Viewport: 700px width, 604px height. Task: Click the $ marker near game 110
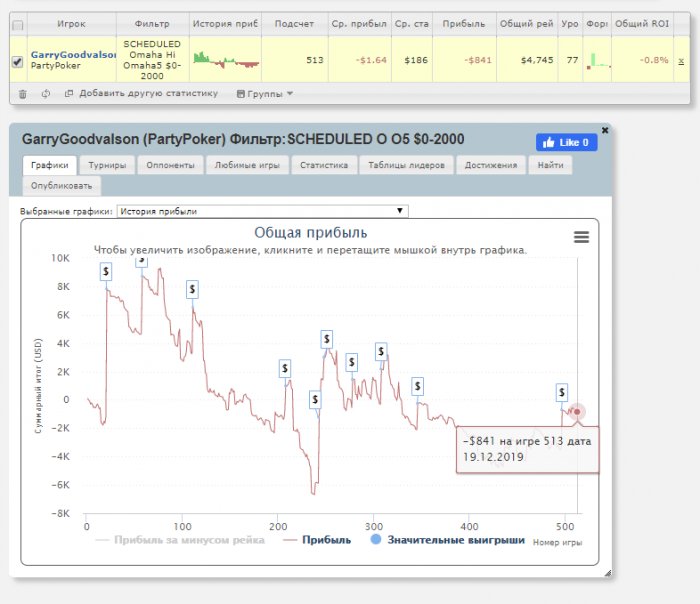(192, 289)
